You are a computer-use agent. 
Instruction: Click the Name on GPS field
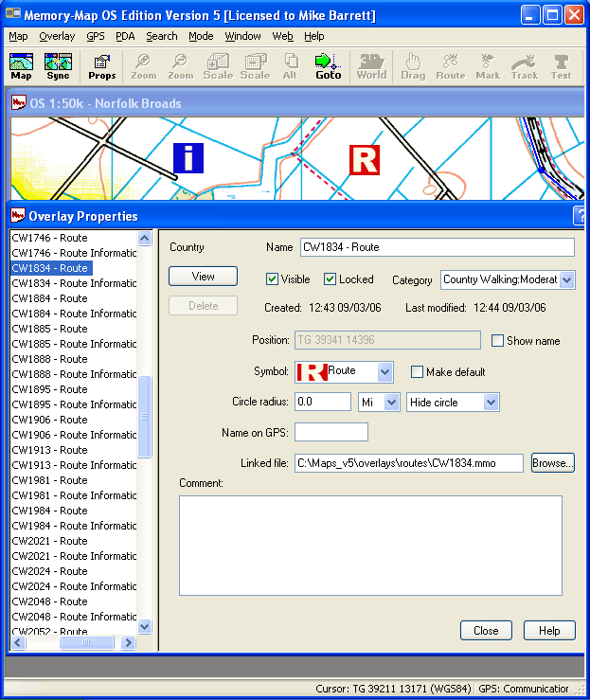(331, 432)
